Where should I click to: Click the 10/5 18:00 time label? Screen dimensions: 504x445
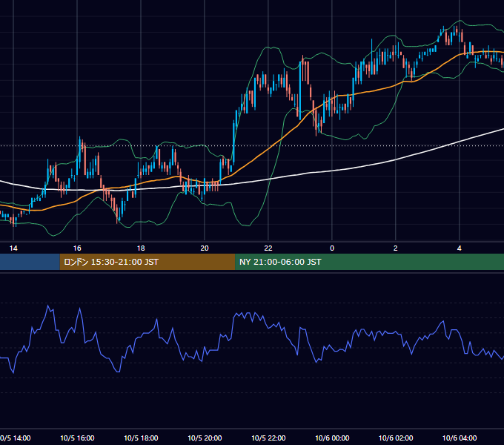coord(141,438)
